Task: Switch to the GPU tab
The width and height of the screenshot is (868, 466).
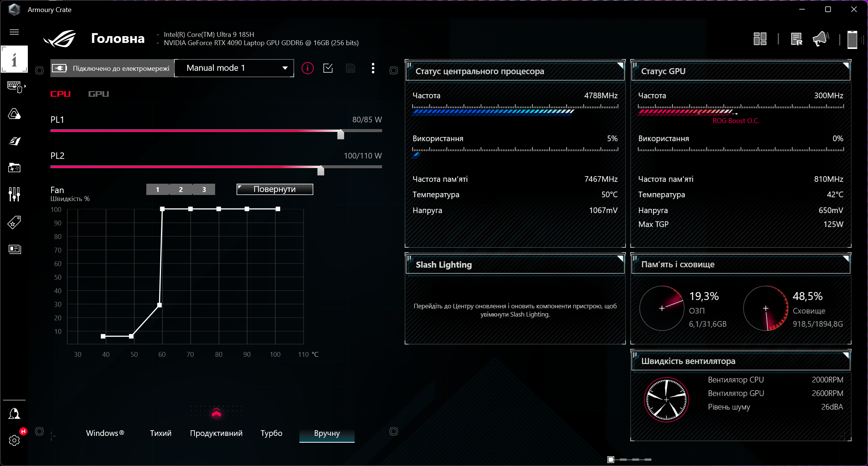Action: coord(98,94)
